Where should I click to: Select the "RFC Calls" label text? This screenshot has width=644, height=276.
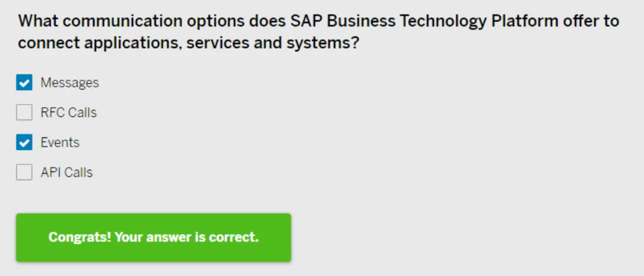[x=68, y=112]
